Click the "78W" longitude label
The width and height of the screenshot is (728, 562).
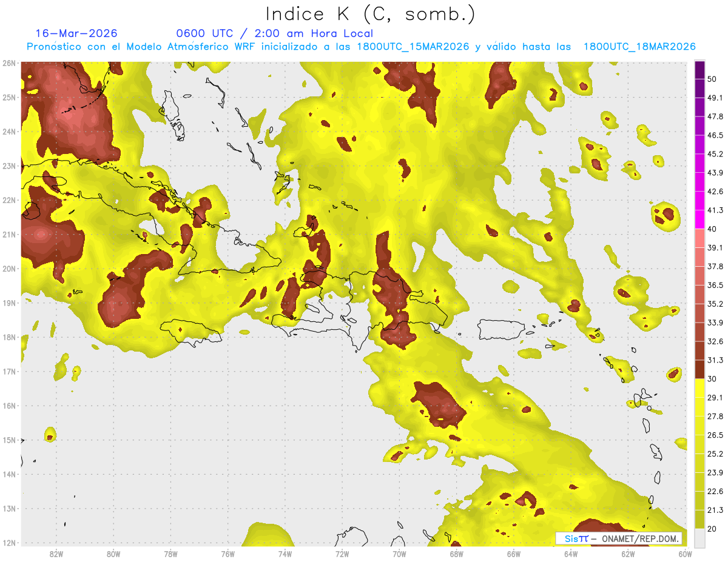(x=170, y=554)
